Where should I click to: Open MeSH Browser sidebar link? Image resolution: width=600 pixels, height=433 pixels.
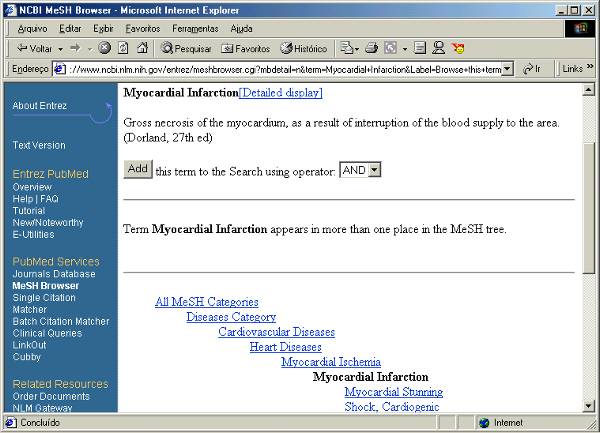click(x=46, y=286)
